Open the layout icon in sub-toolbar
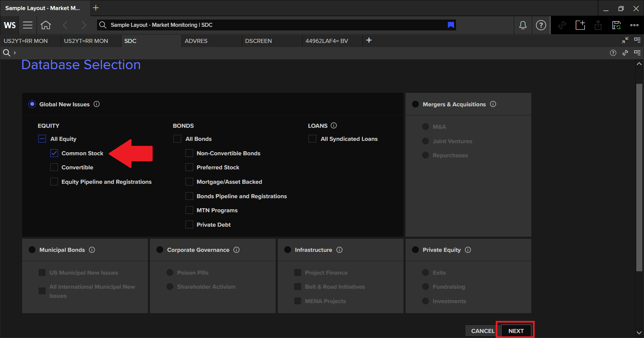The width and height of the screenshot is (644, 338). [637, 53]
